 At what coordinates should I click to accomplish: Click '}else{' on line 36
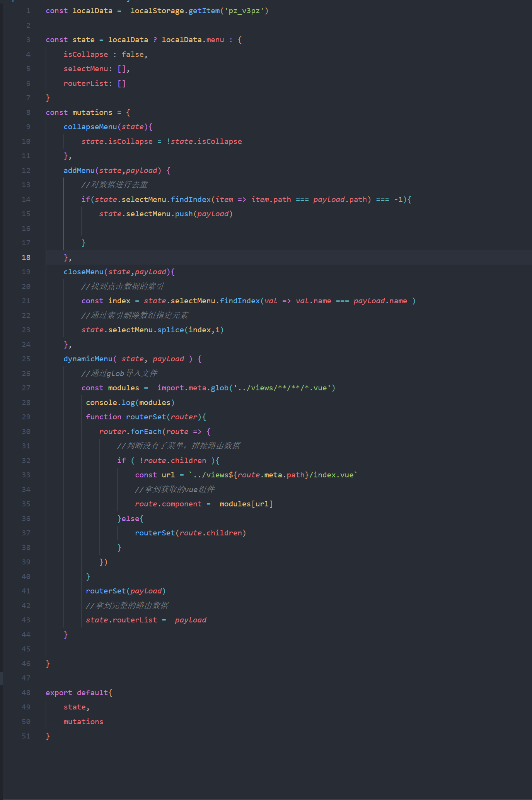point(130,519)
